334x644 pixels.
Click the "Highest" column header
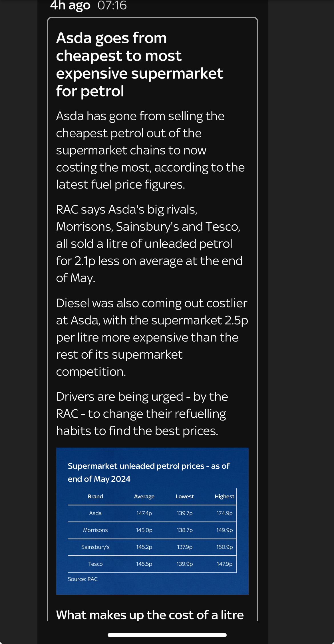[224, 496]
